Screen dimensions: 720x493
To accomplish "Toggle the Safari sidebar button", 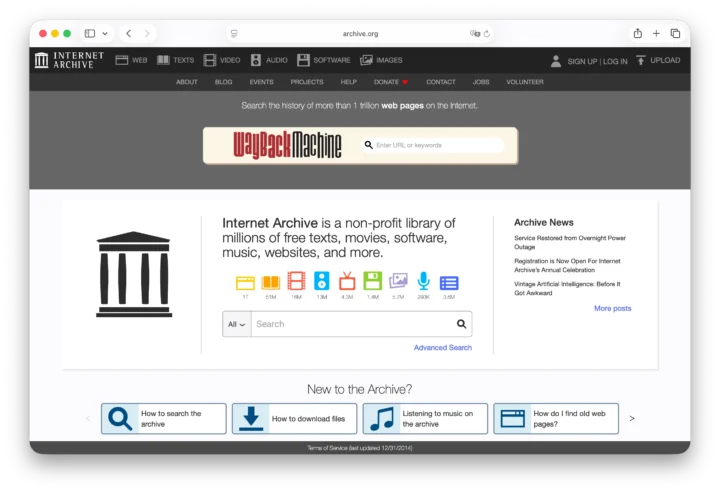I will pos(90,34).
